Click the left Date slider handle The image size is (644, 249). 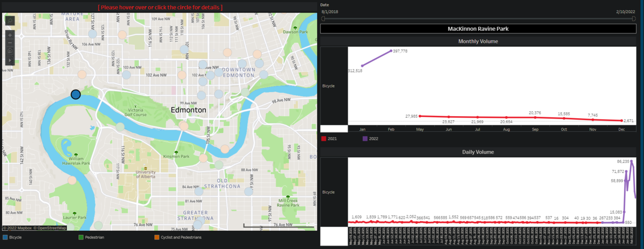point(323,19)
